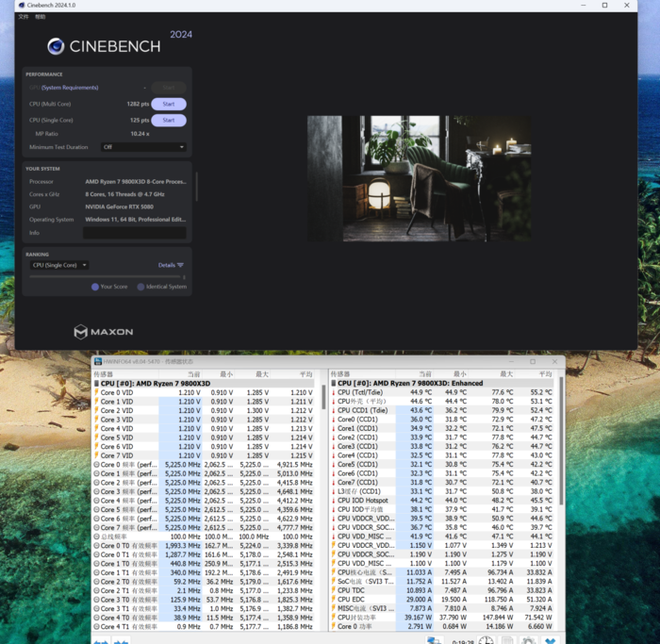Click the Core 0 功率 row
Screen dimensions: 660x644
coord(442,626)
